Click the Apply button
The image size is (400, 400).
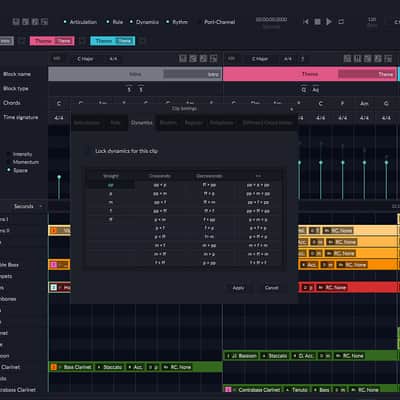pos(239,288)
